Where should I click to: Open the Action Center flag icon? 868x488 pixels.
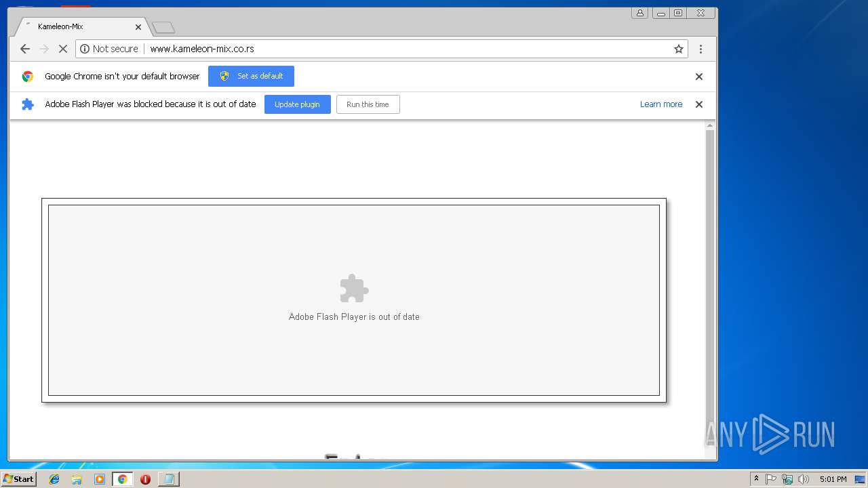[x=771, y=479]
